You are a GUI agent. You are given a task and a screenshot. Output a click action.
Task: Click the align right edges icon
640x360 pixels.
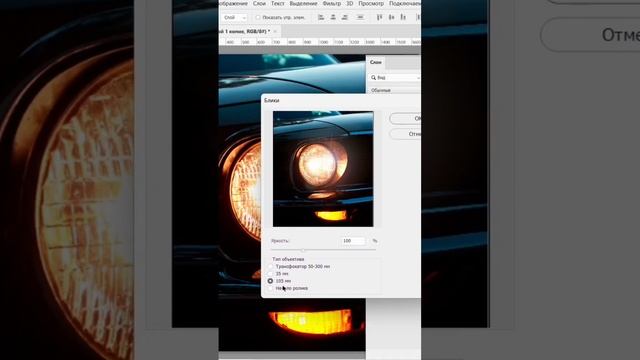(344, 17)
